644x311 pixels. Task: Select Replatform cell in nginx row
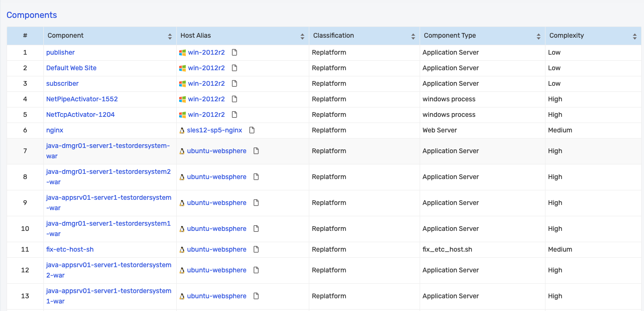364,130
